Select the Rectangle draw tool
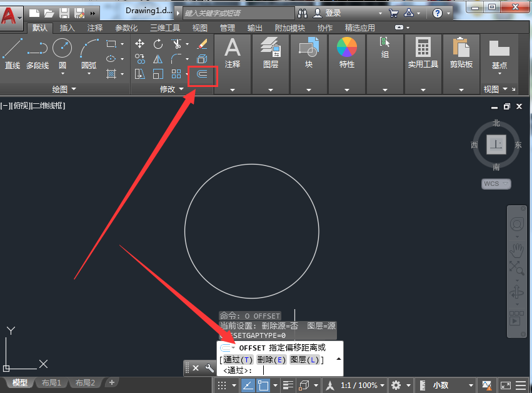The image size is (532, 393). pos(111,44)
